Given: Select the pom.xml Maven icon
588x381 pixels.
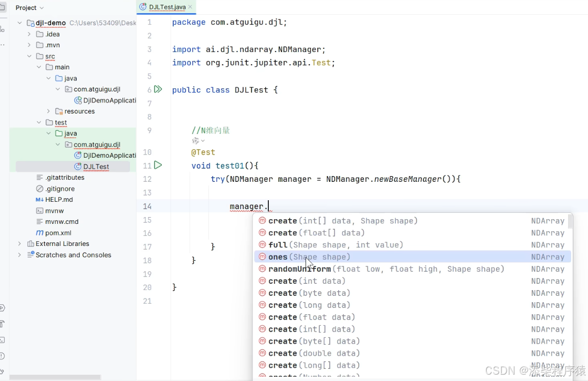Looking at the screenshot, I should pyautogui.click(x=39, y=233).
